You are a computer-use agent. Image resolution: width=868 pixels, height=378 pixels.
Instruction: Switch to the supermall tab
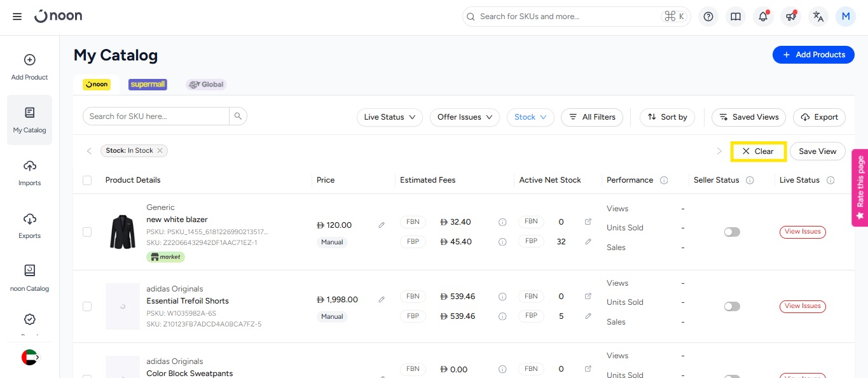(148, 84)
